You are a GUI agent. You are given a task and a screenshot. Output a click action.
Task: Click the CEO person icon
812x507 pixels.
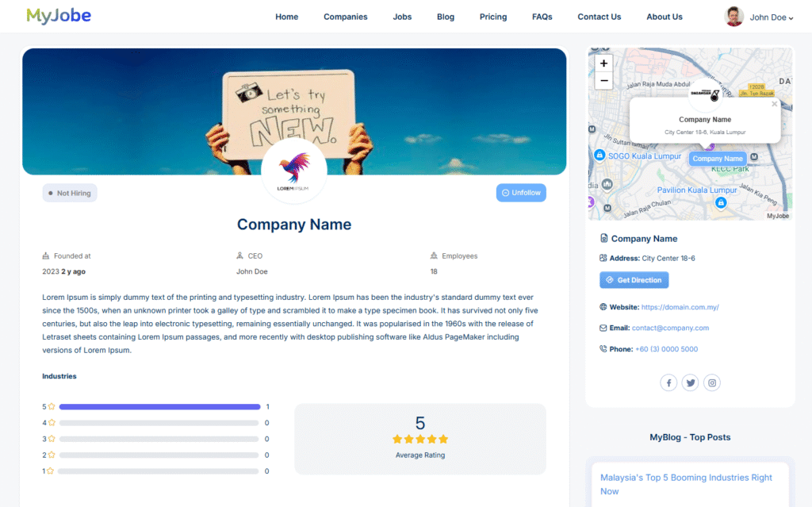[x=239, y=255]
